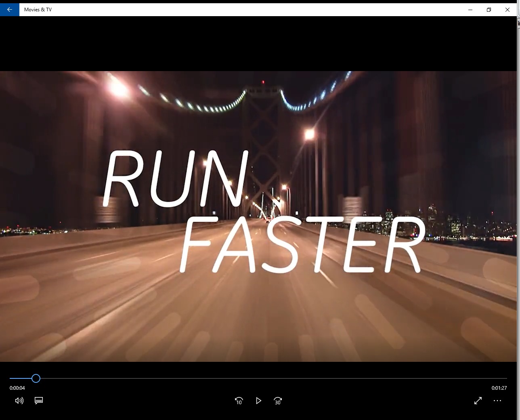Skip forward 30 seconds

point(278,401)
